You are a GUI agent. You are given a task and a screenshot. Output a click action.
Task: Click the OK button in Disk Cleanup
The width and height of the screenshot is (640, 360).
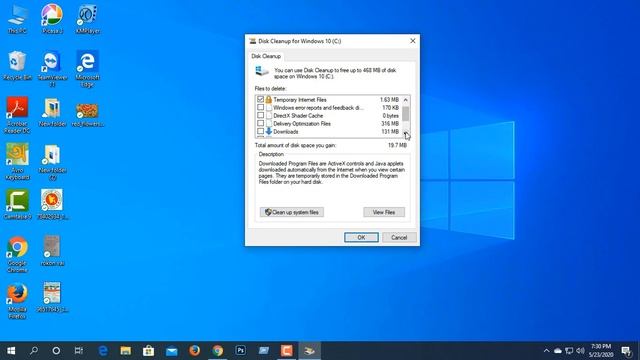361,238
